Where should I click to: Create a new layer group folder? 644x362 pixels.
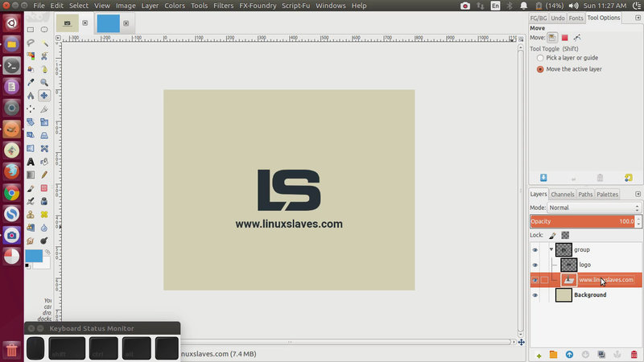pyautogui.click(x=553, y=355)
